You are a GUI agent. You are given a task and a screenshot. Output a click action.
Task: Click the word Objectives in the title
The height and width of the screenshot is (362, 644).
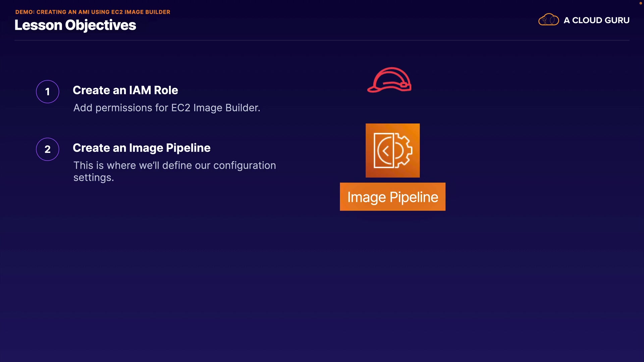pos(101,25)
